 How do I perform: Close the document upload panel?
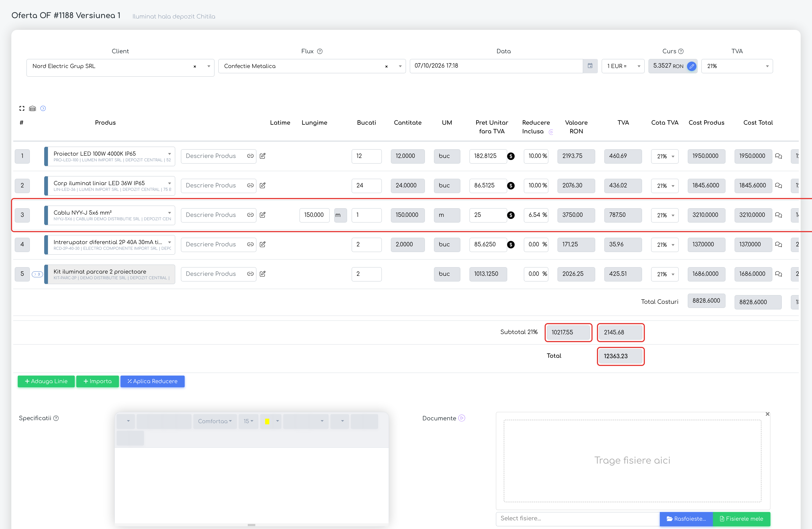767,414
